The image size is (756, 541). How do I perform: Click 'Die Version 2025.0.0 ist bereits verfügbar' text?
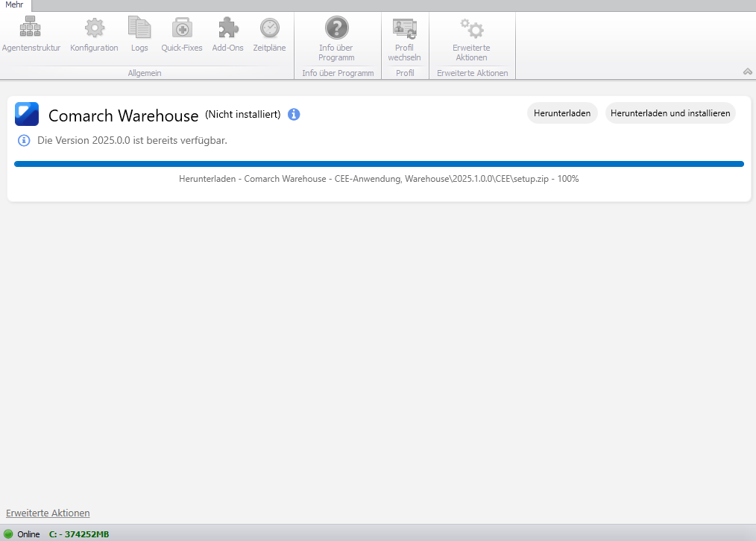(132, 140)
